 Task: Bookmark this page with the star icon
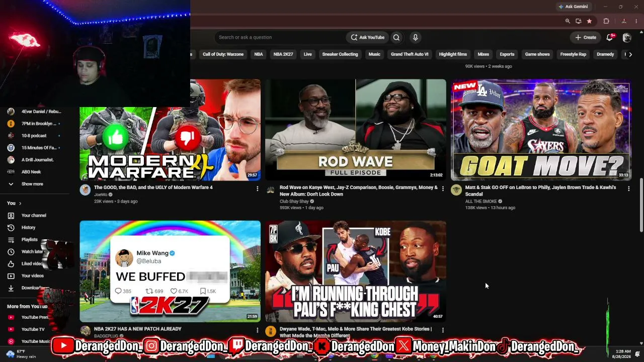tap(589, 21)
